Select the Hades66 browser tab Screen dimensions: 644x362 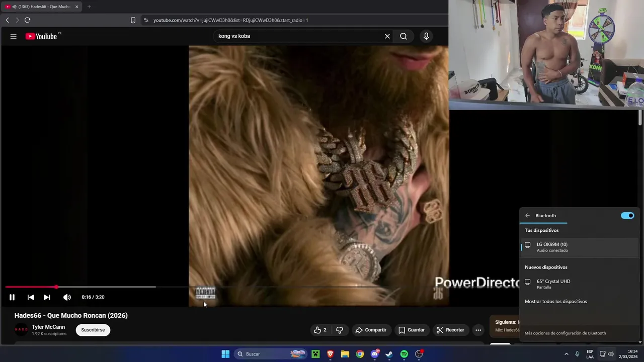pyautogui.click(x=41, y=7)
